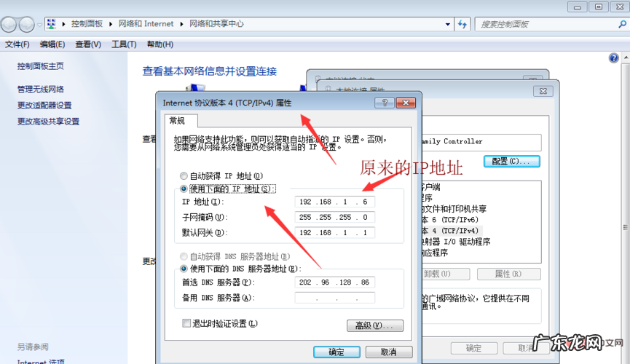The width and height of the screenshot is (630, 364).
Task: Expand breadcrumb arrow before 控制面板
Action: click(63, 24)
